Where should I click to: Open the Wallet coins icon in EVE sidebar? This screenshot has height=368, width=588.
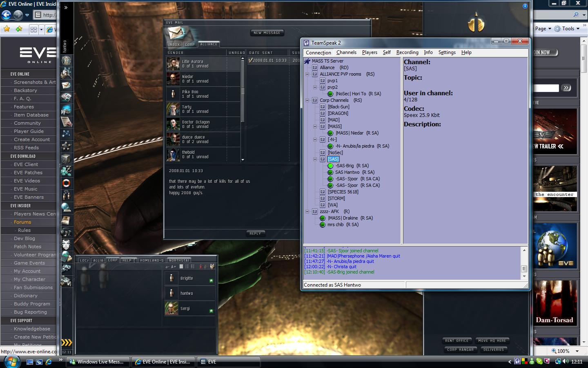point(67,171)
